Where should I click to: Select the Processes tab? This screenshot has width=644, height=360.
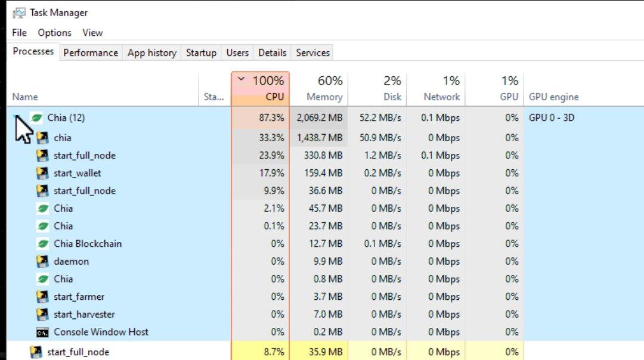coord(33,52)
